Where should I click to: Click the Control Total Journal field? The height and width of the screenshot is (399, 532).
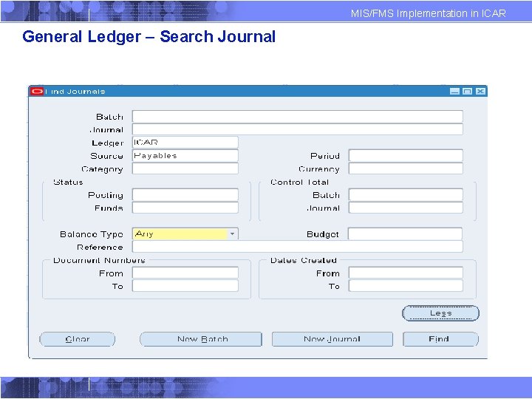[x=406, y=208]
